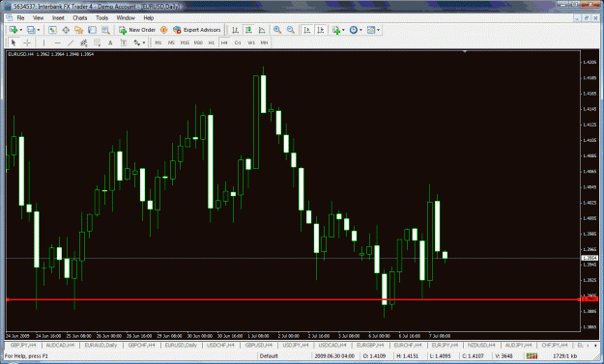Viewport: 604px width, 364px height.
Task: Switch to H1 timeframe
Action: pyautogui.click(x=211, y=42)
